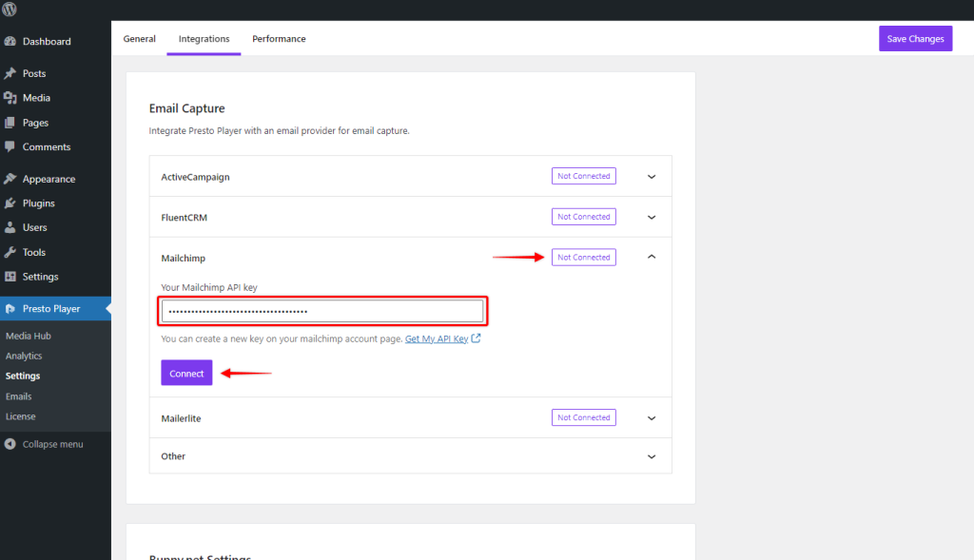Follow the Get My API Key link
The height and width of the screenshot is (560, 974).
438,338
